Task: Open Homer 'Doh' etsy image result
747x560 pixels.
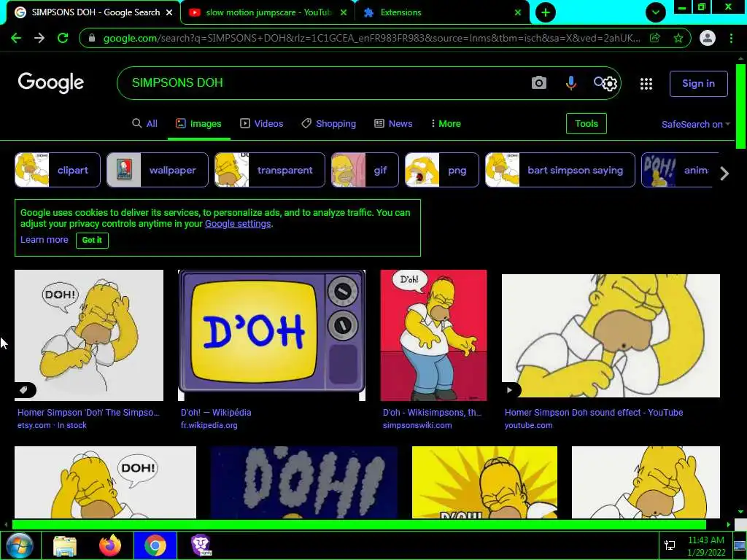Action: 88,335
